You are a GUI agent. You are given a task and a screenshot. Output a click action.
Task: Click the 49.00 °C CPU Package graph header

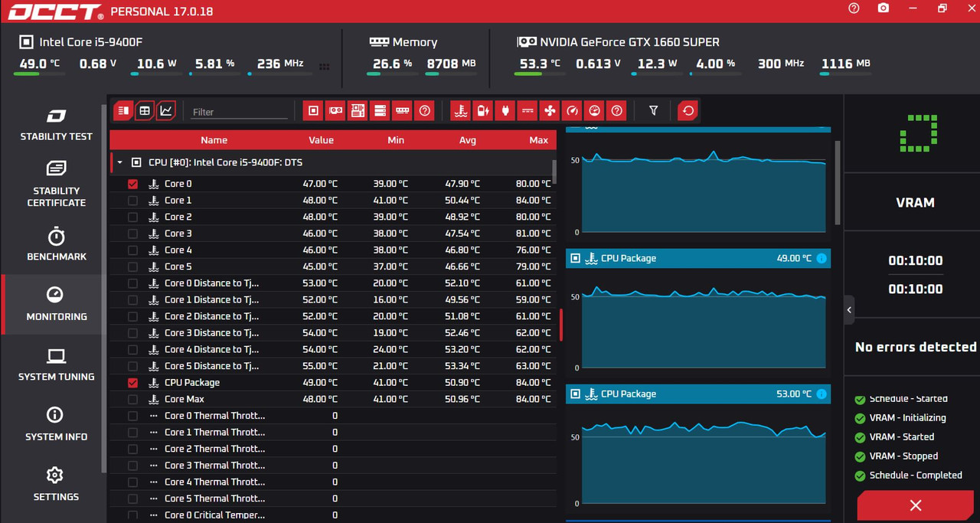698,258
